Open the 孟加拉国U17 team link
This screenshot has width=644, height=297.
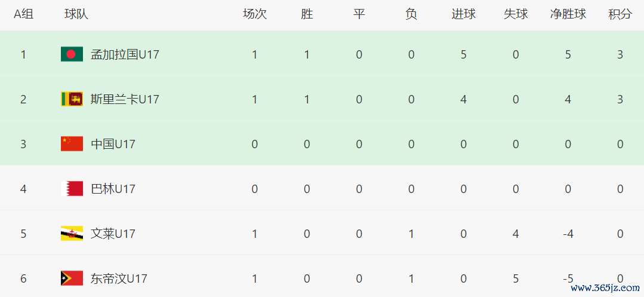click(x=125, y=54)
